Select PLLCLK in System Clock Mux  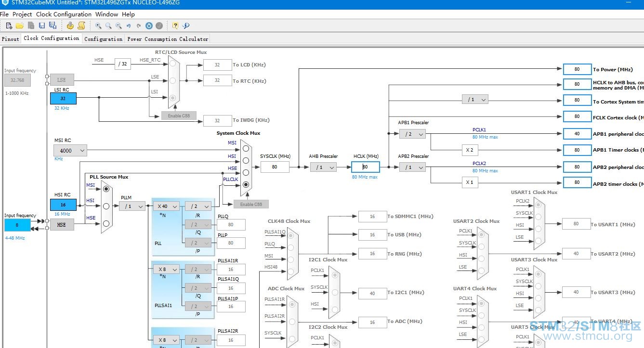point(246,184)
